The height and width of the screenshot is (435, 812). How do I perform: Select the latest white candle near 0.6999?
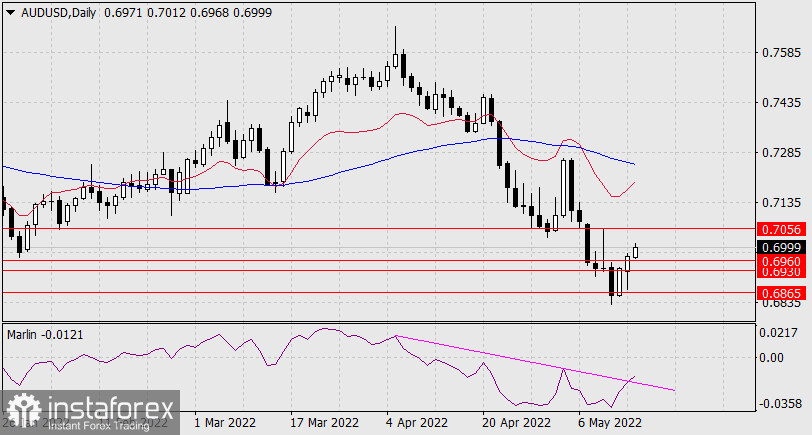click(635, 251)
